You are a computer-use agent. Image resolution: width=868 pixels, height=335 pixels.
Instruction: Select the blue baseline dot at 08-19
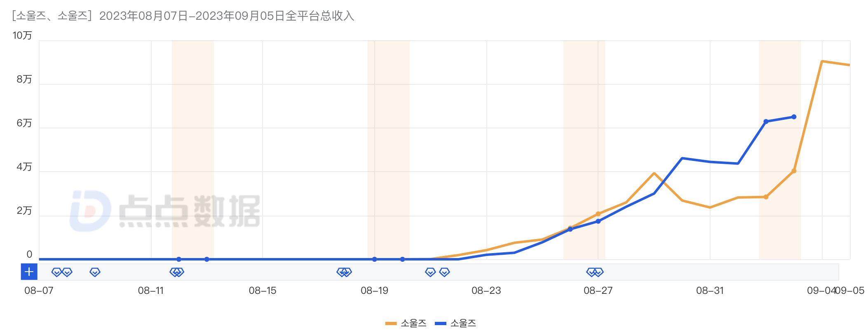(x=374, y=259)
